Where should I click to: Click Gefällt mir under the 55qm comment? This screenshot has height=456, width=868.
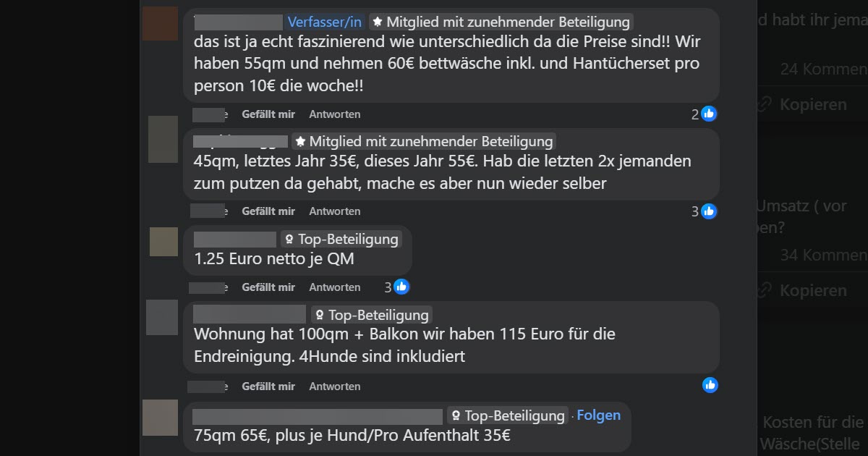pyautogui.click(x=268, y=114)
